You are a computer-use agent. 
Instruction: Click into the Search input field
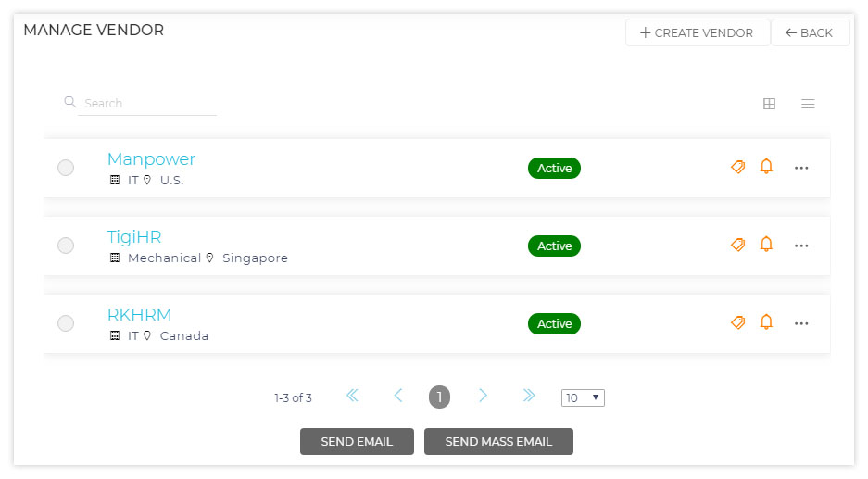click(147, 104)
